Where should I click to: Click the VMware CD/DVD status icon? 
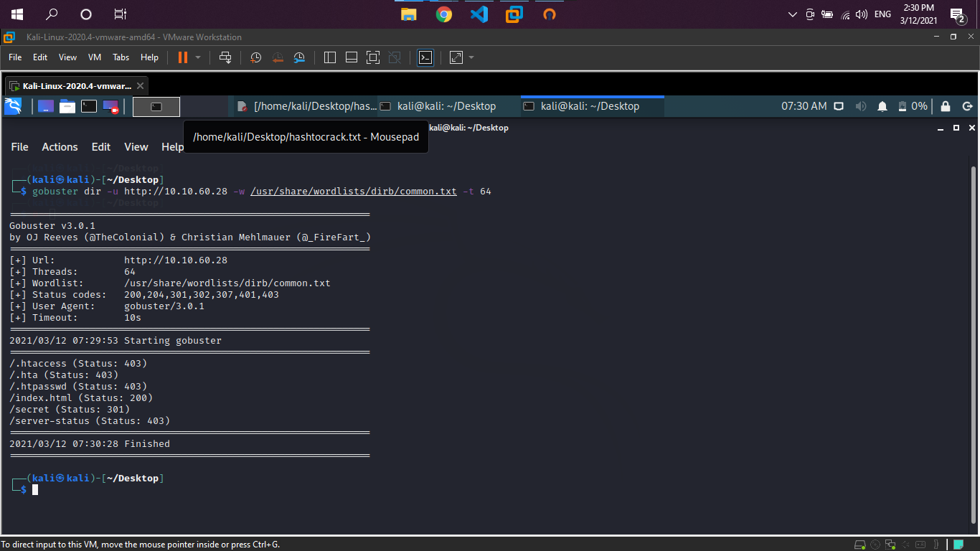click(x=875, y=545)
